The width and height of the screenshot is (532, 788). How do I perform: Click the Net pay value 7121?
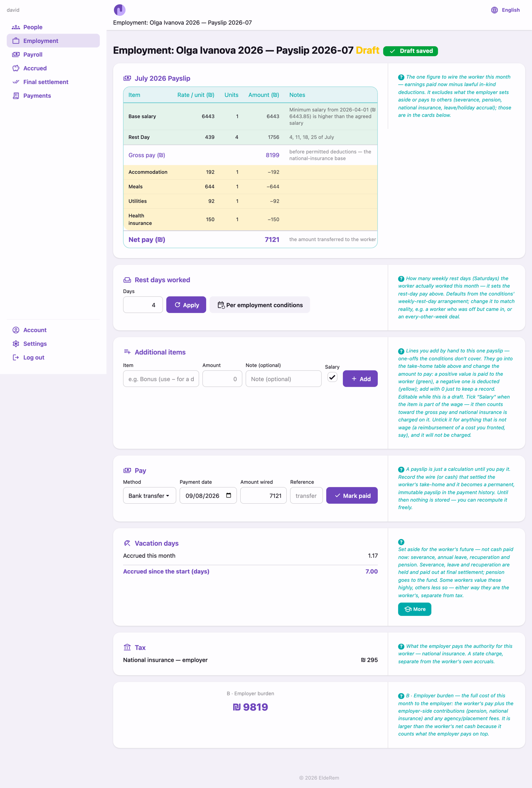pos(272,239)
